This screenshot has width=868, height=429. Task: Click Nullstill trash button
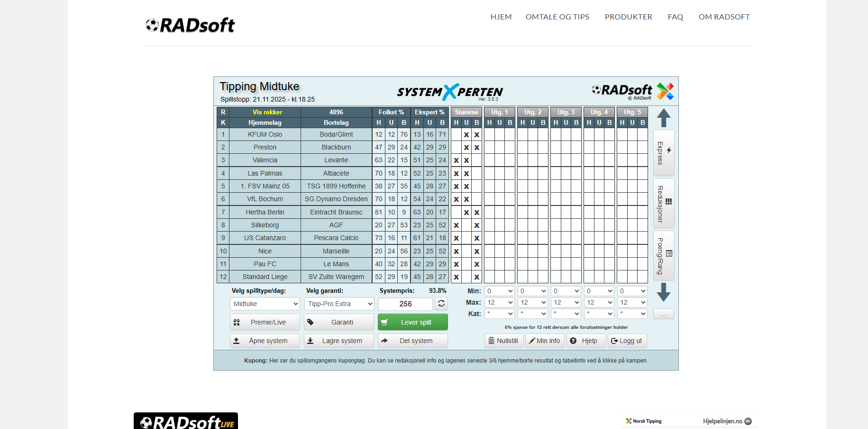click(503, 341)
